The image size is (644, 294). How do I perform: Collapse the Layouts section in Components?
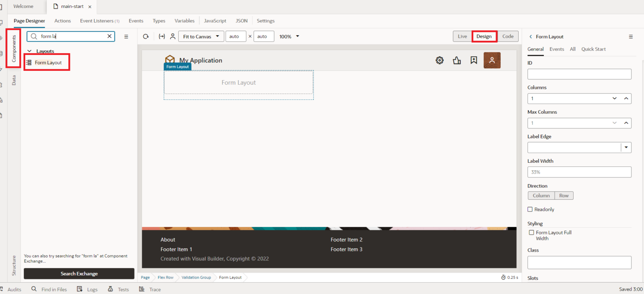[x=29, y=51]
